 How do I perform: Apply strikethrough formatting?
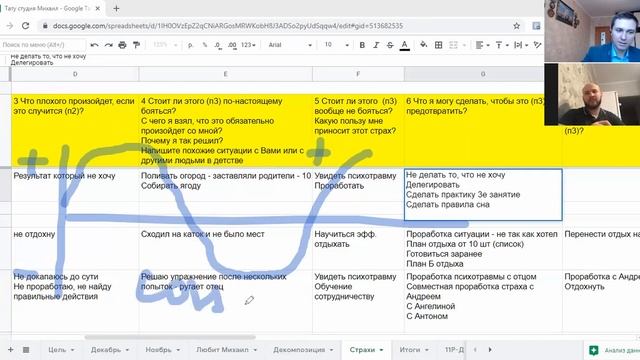pyautogui.click(x=390, y=45)
